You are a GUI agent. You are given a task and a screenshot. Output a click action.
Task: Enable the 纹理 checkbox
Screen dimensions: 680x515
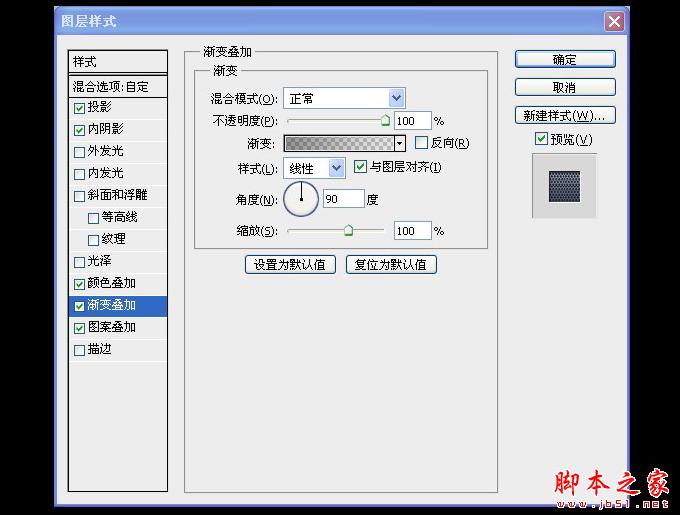tap(93, 240)
